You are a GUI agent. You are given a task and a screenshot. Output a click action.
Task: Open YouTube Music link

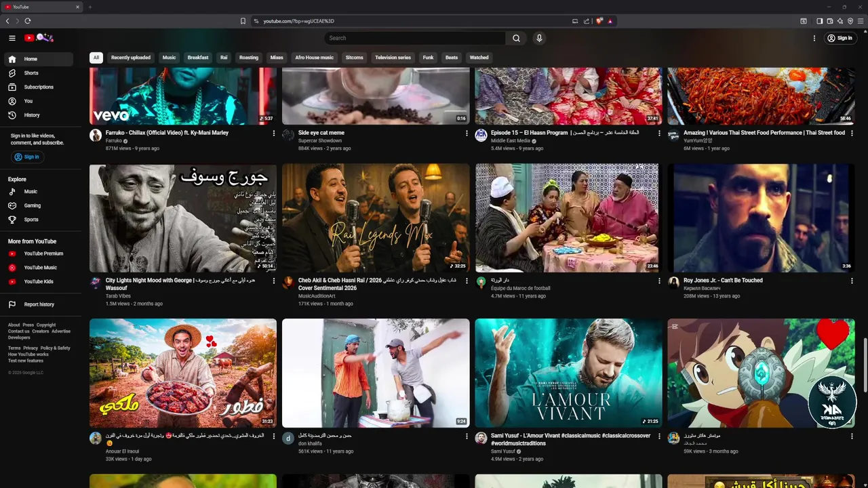pos(39,268)
